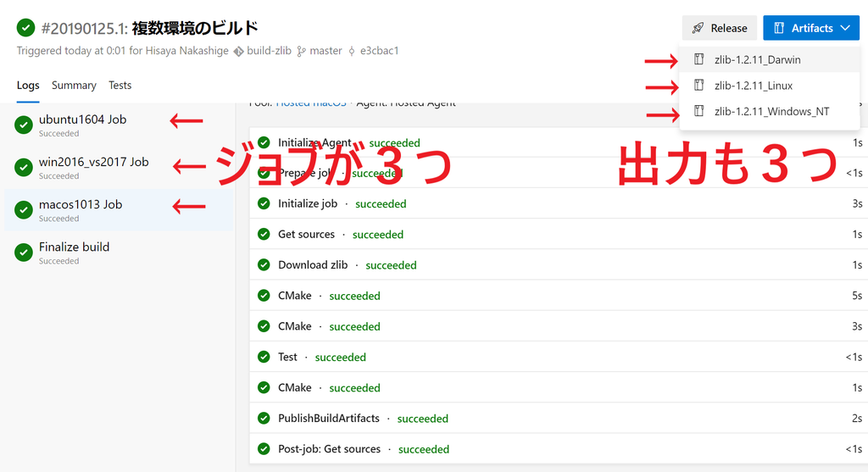Select zlib-1.2.11_Windows_NT artifact
The height and width of the screenshot is (472, 868).
point(770,111)
